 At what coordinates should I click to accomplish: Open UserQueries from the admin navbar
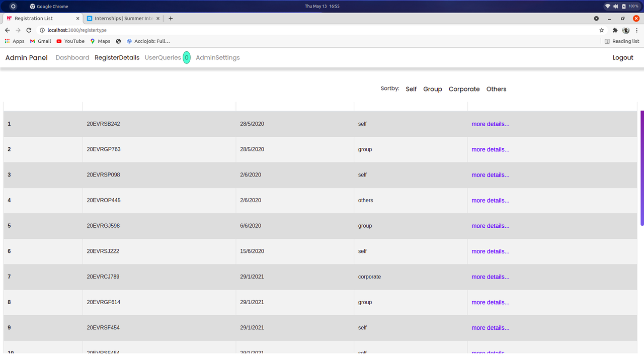pos(162,57)
